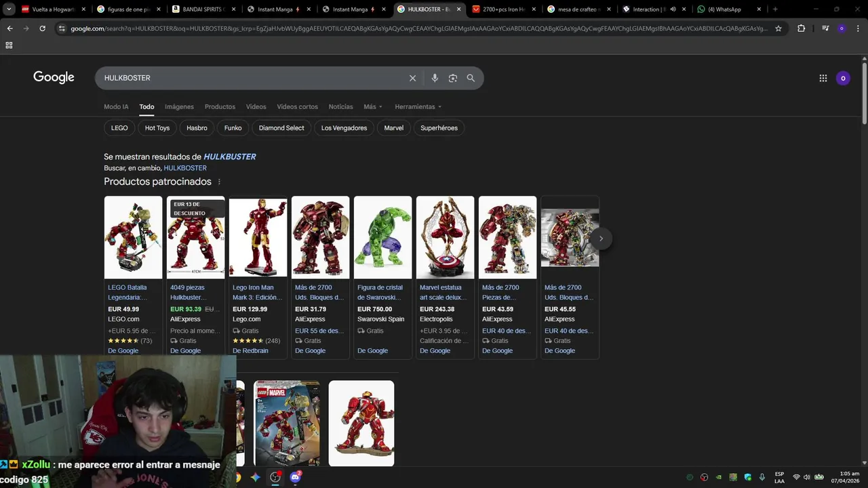
Task: Select the Funko filter chip
Action: pyautogui.click(x=233, y=128)
